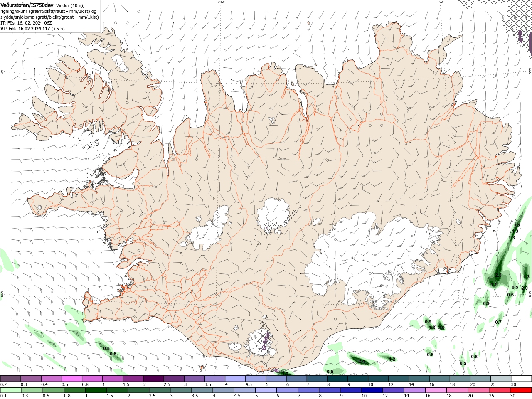532x399 pixels.
Task: Click the 1.1 precipitation value off the east coast
Action: [494, 284]
